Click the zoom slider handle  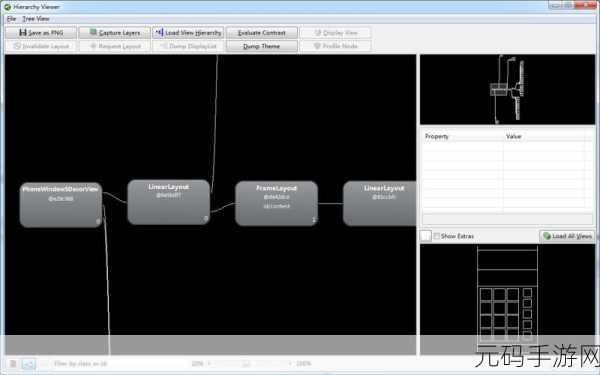tap(246, 364)
